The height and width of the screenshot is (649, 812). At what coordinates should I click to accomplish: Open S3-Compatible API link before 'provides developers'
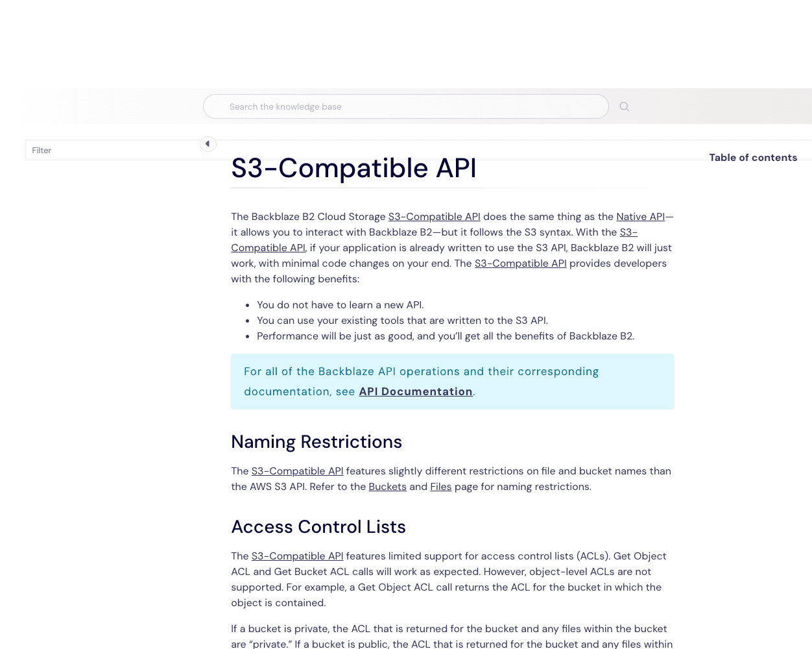coord(520,263)
